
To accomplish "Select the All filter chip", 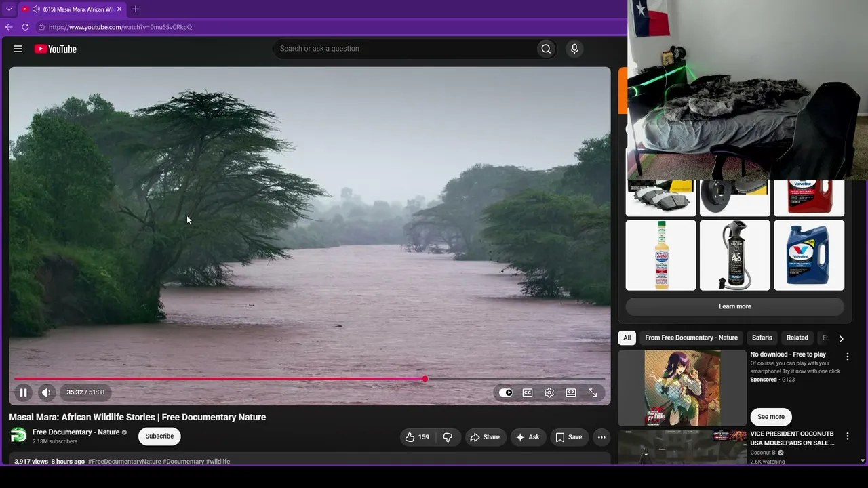I will [x=627, y=338].
